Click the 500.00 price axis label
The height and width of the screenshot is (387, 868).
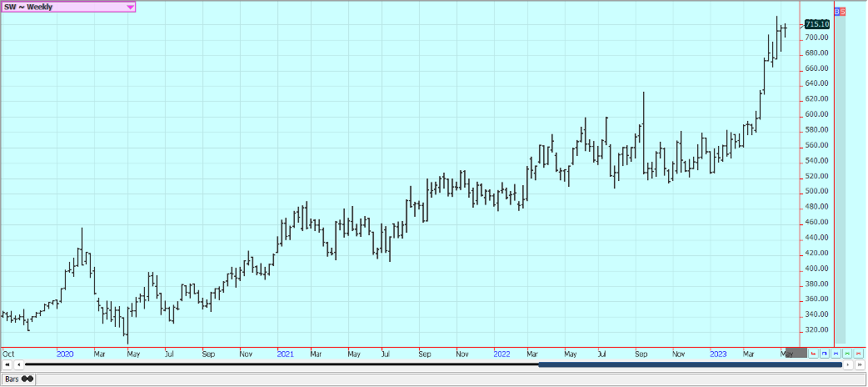pos(817,191)
